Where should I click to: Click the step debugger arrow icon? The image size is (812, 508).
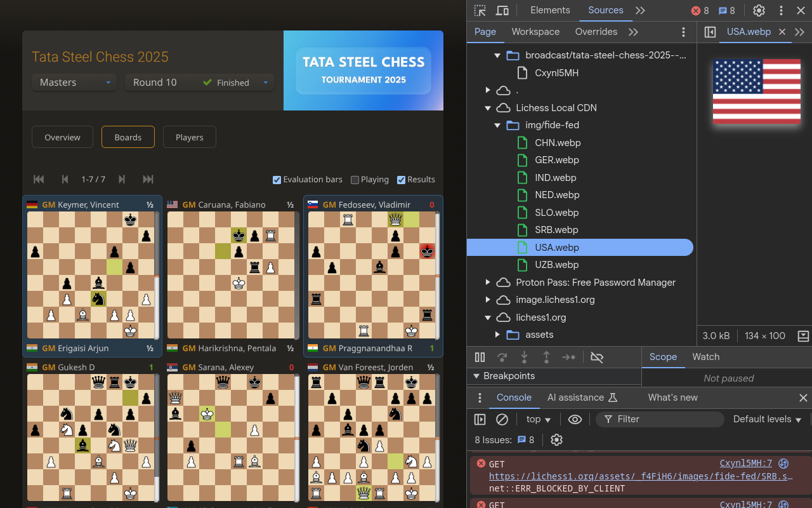point(569,358)
